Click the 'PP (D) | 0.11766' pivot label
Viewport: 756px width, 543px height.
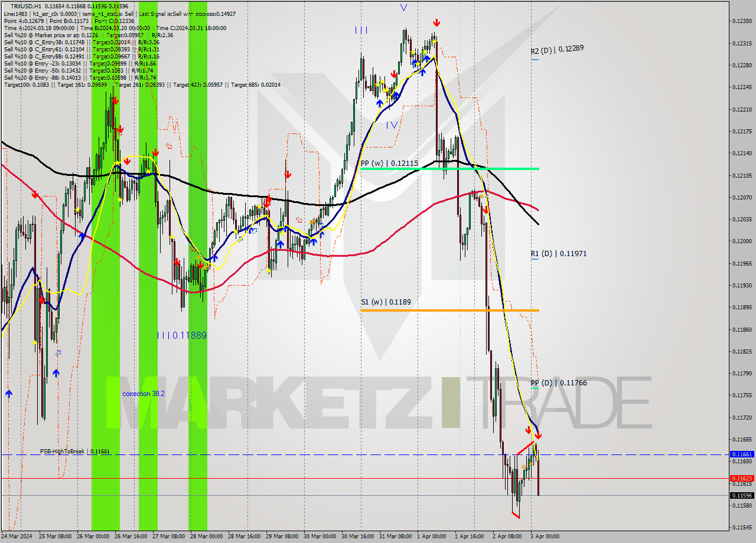click(559, 383)
